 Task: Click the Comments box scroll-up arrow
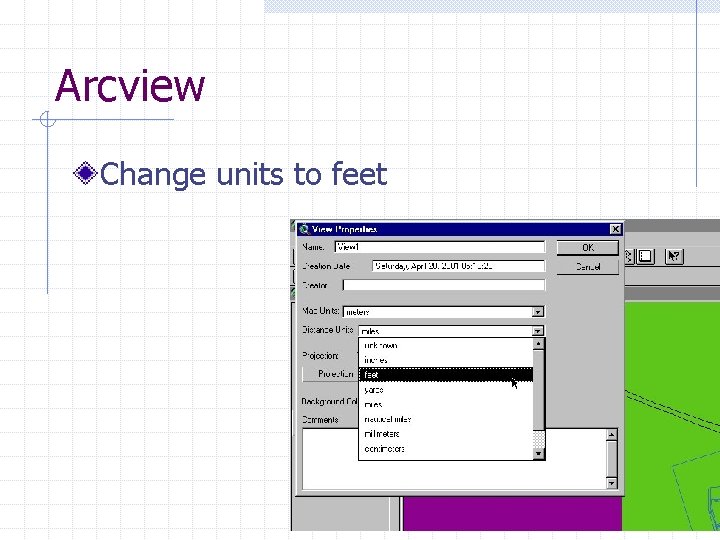point(612,434)
